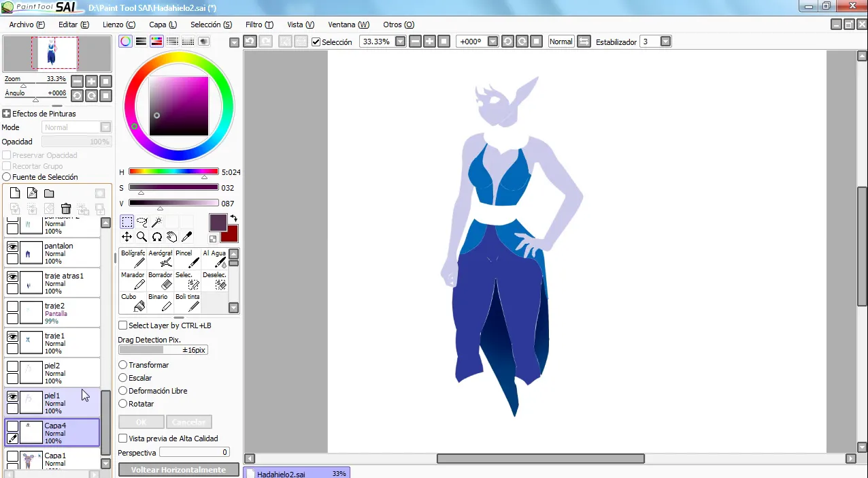Choose the Marador marker tool
868x478 pixels.
pyautogui.click(x=133, y=281)
